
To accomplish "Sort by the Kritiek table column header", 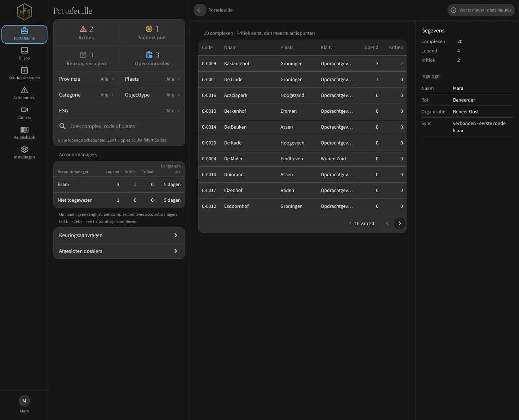I will pyautogui.click(x=396, y=48).
